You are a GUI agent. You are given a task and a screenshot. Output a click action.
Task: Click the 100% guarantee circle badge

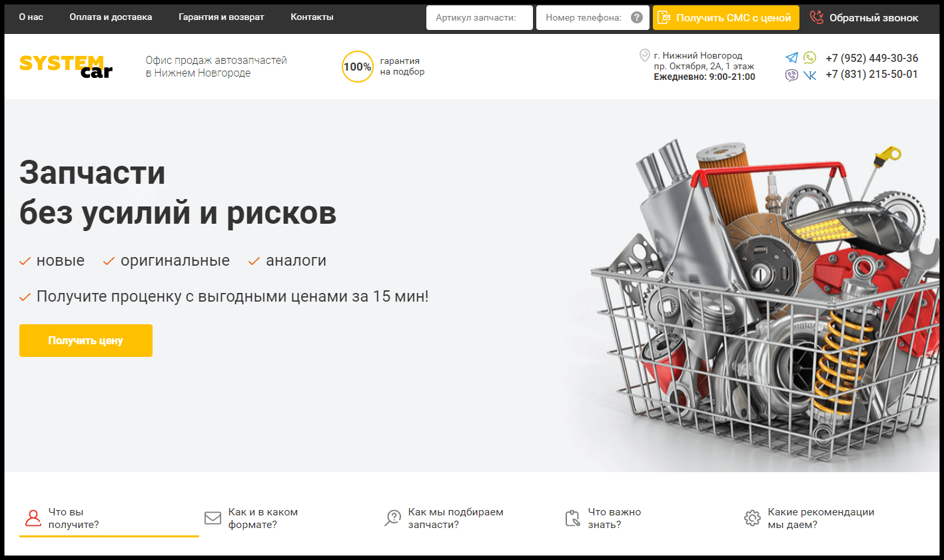[357, 67]
